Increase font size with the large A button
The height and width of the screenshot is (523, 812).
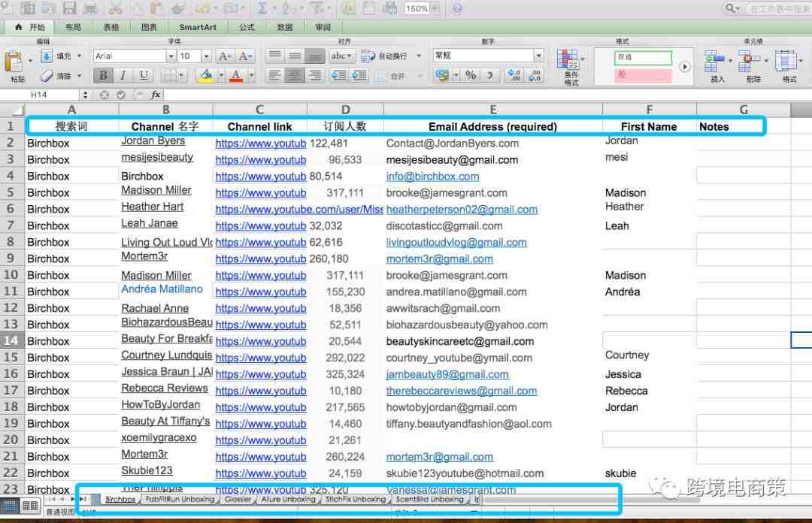pyautogui.click(x=225, y=56)
